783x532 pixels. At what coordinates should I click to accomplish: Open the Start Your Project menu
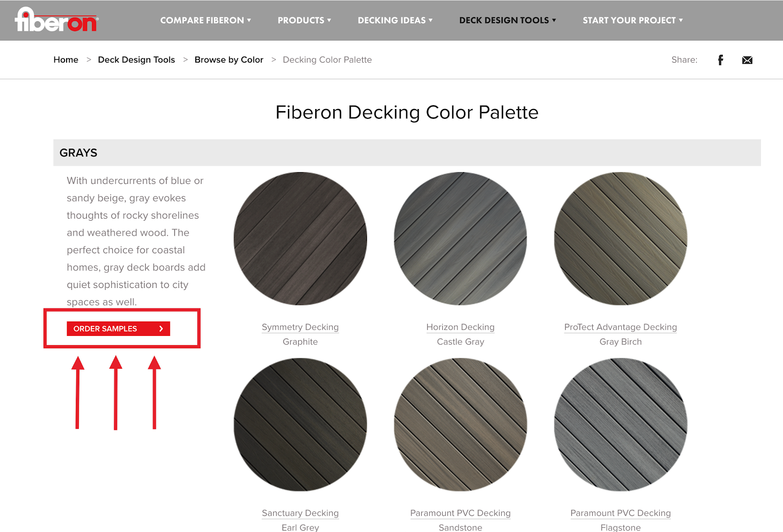point(632,21)
